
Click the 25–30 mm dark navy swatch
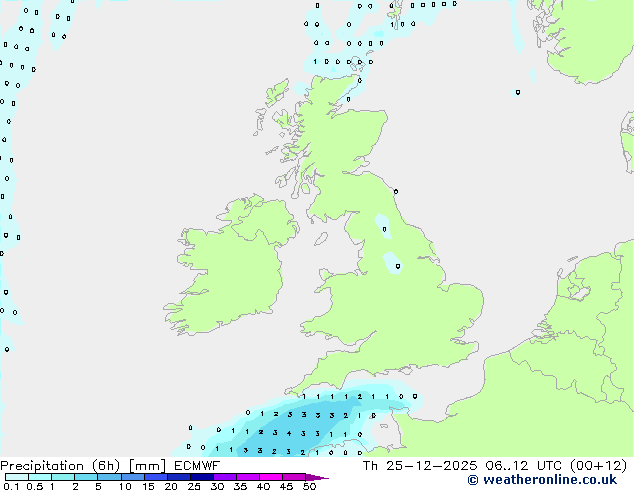click(x=201, y=477)
